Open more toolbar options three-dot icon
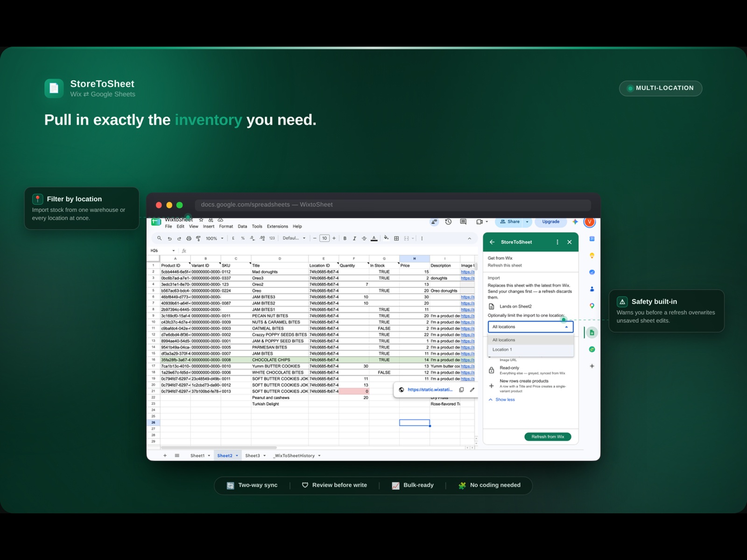 point(422,238)
